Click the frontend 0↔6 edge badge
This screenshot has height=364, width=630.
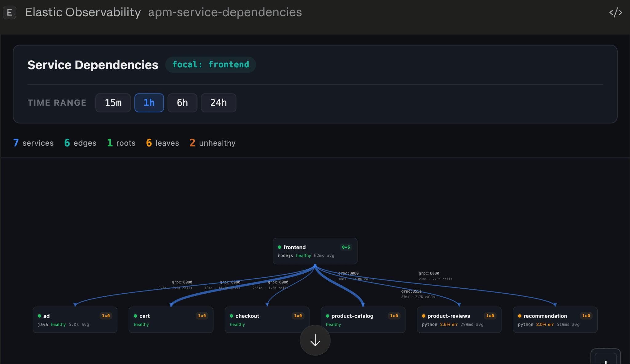[x=346, y=247]
